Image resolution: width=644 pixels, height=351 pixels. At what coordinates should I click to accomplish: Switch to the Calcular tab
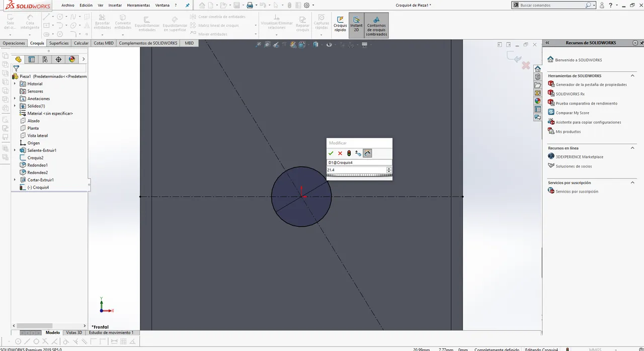pos(81,43)
